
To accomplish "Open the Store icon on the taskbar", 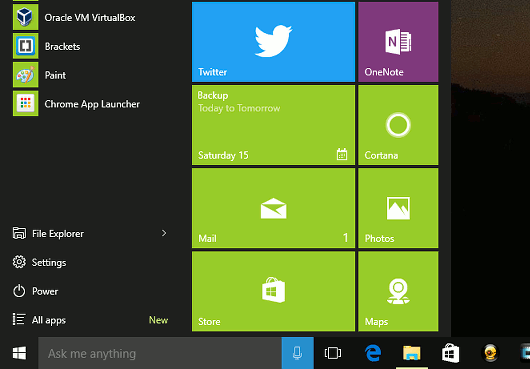I will tap(451, 353).
